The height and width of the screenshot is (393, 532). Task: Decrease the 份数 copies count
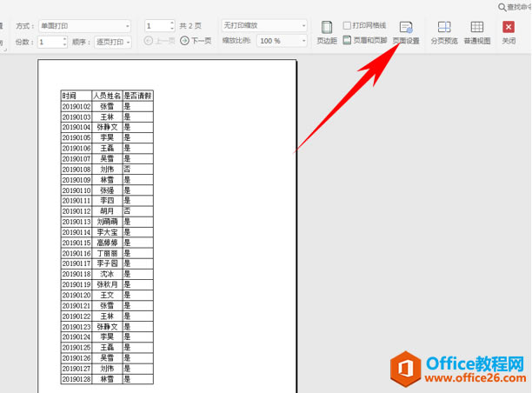pos(64,45)
